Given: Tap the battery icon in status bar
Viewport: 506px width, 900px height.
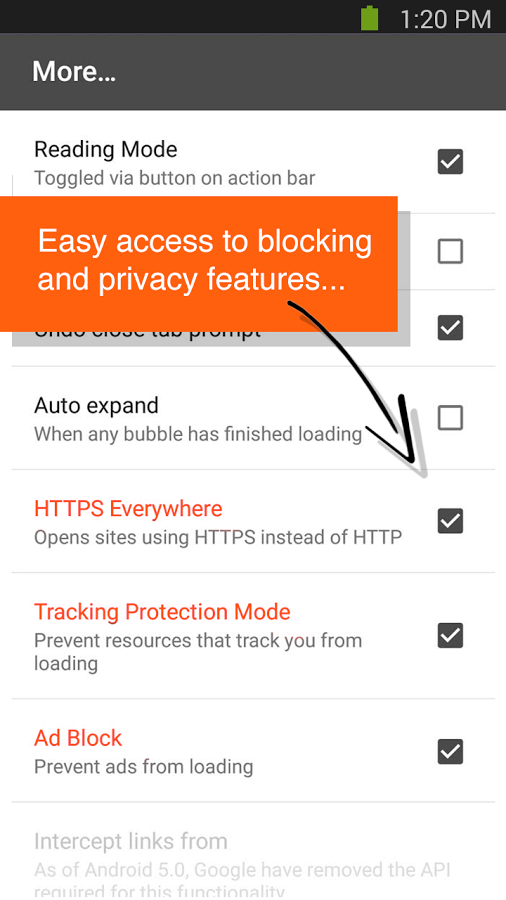Looking at the screenshot, I should point(370,17).
